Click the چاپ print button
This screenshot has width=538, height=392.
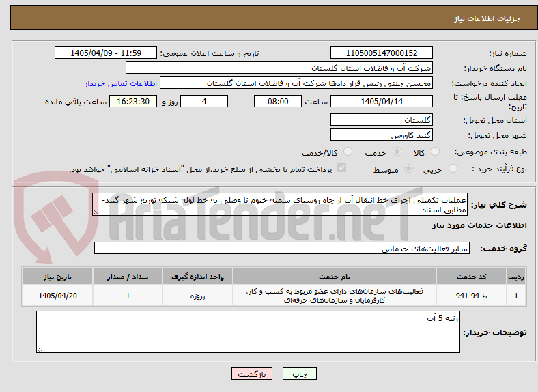[299, 374]
